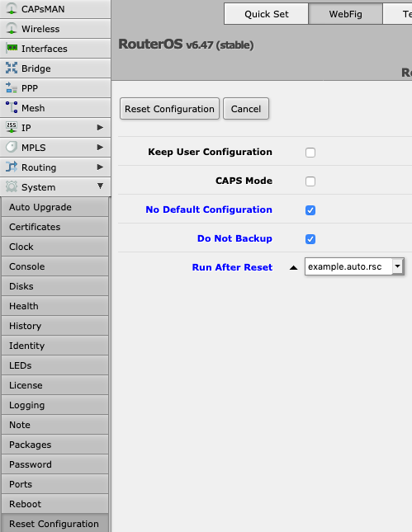The image size is (412, 532).
Task: Click the Run After Reset label
Action: point(232,267)
